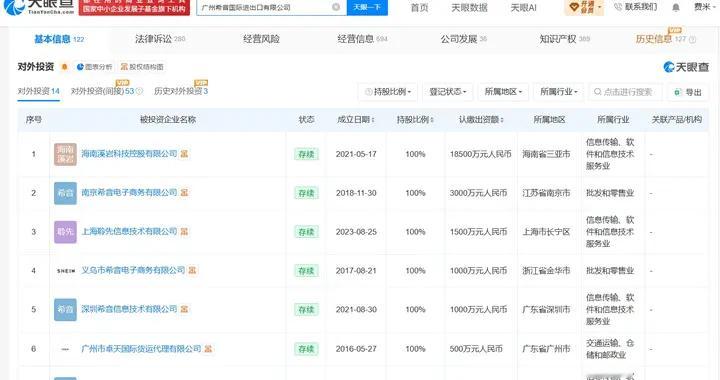Open the 经营风险 tab
720x380 pixels.
point(261,39)
